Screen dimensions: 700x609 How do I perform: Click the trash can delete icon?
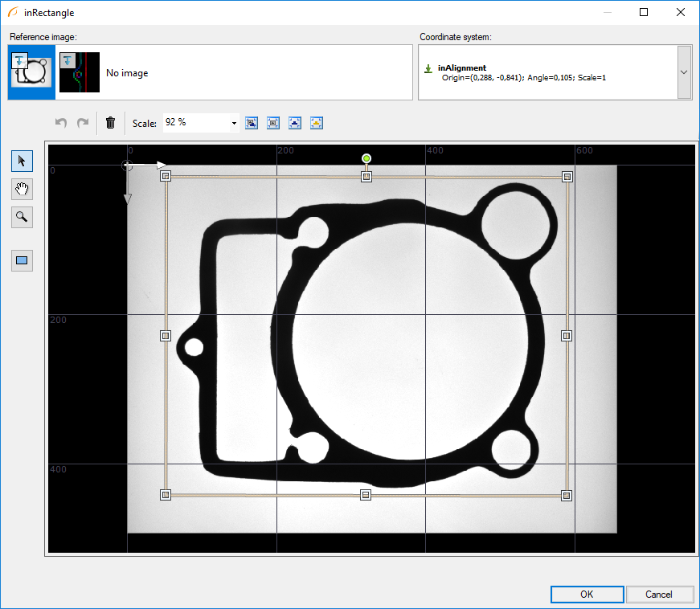tap(111, 123)
